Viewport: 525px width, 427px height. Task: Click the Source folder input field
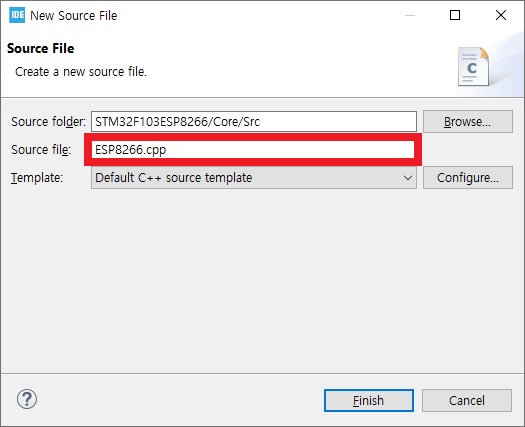point(254,122)
